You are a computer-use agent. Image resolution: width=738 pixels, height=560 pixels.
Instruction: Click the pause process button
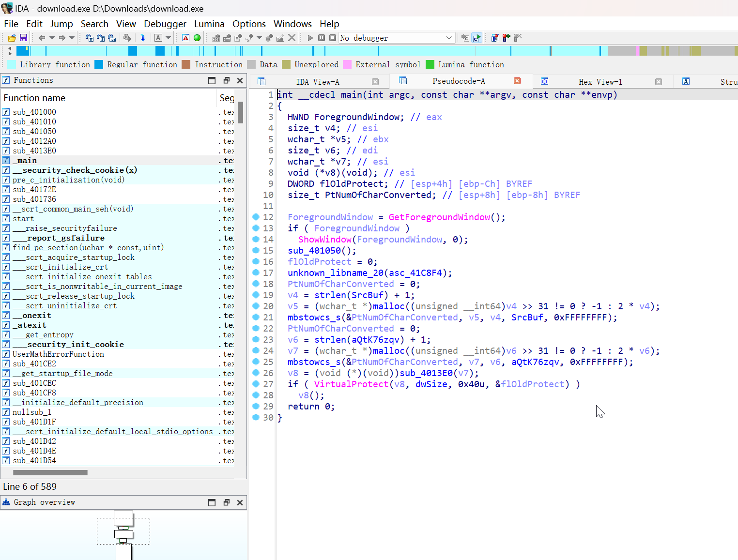coord(322,38)
